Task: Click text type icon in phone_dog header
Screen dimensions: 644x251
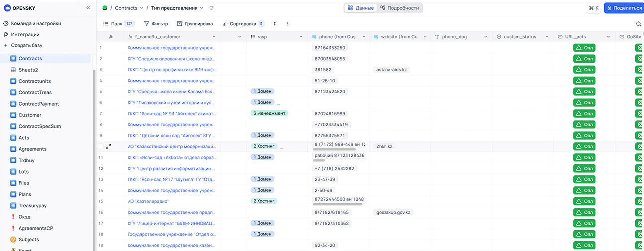Action: [x=437, y=37]
